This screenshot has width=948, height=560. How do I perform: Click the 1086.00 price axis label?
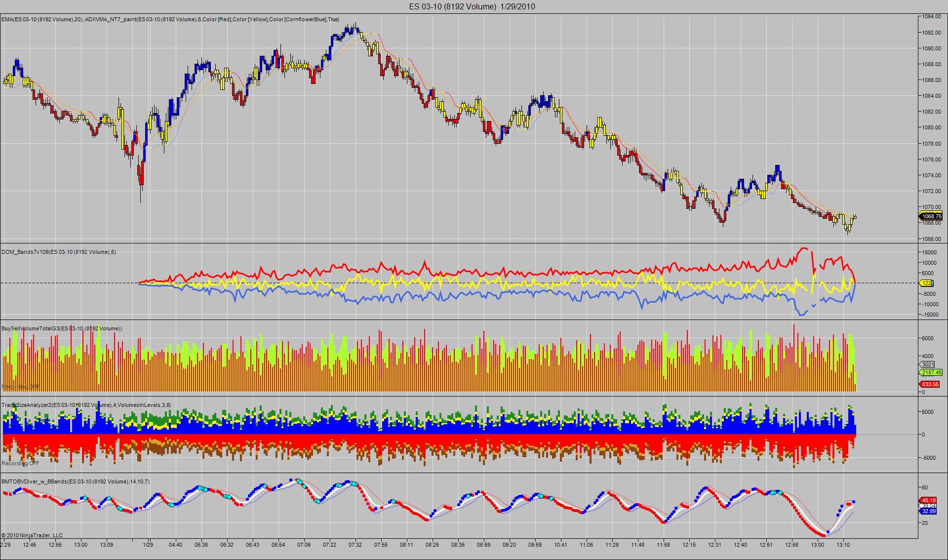click(x=931, y=80)
